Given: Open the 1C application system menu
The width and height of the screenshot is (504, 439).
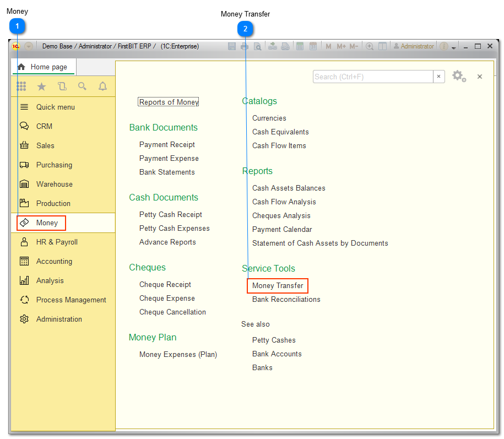Looking at the screenshot, I should (15, 46).
